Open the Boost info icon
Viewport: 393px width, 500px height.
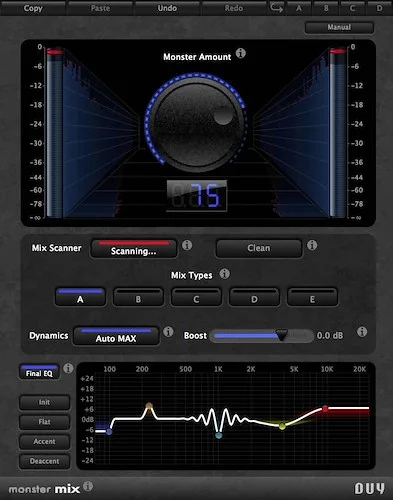click(x=362, y=332)
